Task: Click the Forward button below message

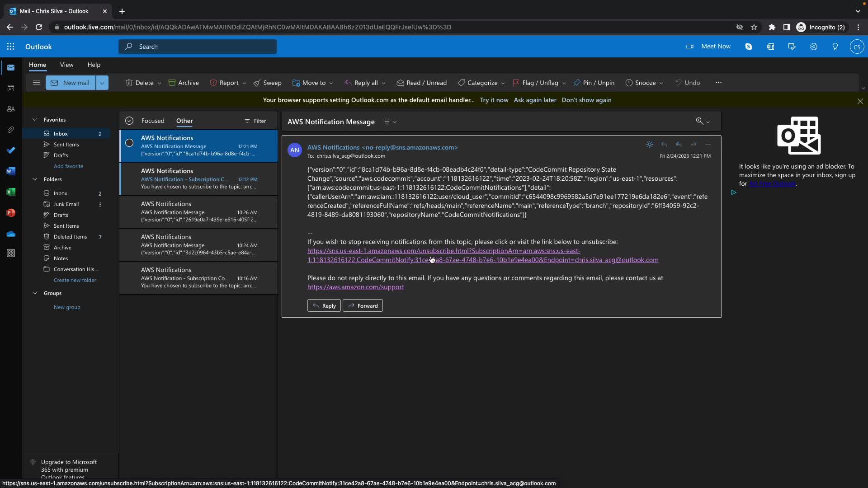Action: tap(363, 306)
